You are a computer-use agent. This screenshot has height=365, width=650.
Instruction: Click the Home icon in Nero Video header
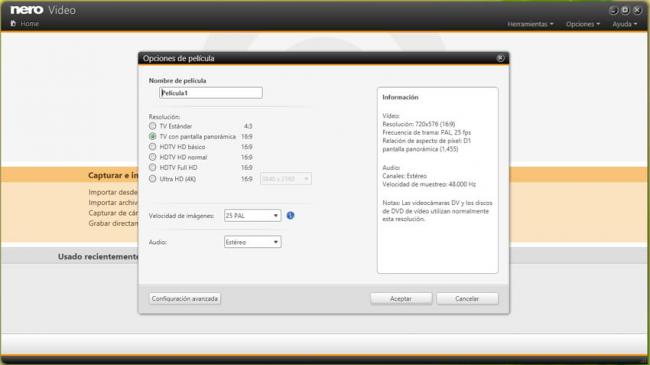(13, 24)
